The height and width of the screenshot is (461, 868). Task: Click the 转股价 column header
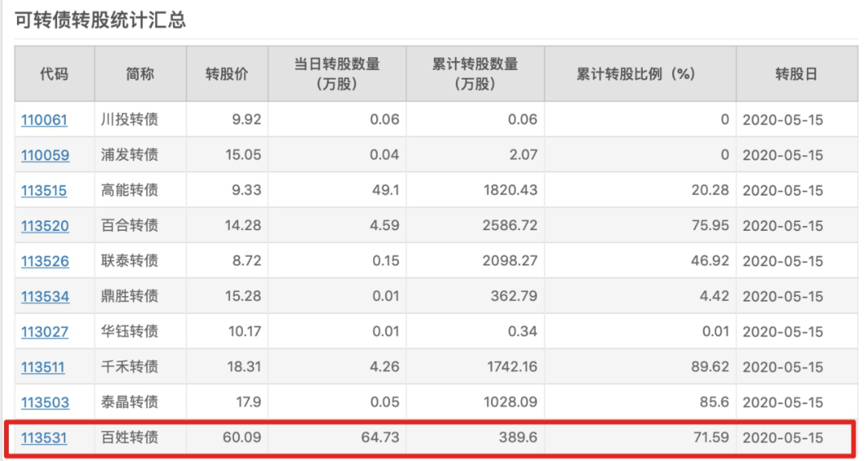227,74
